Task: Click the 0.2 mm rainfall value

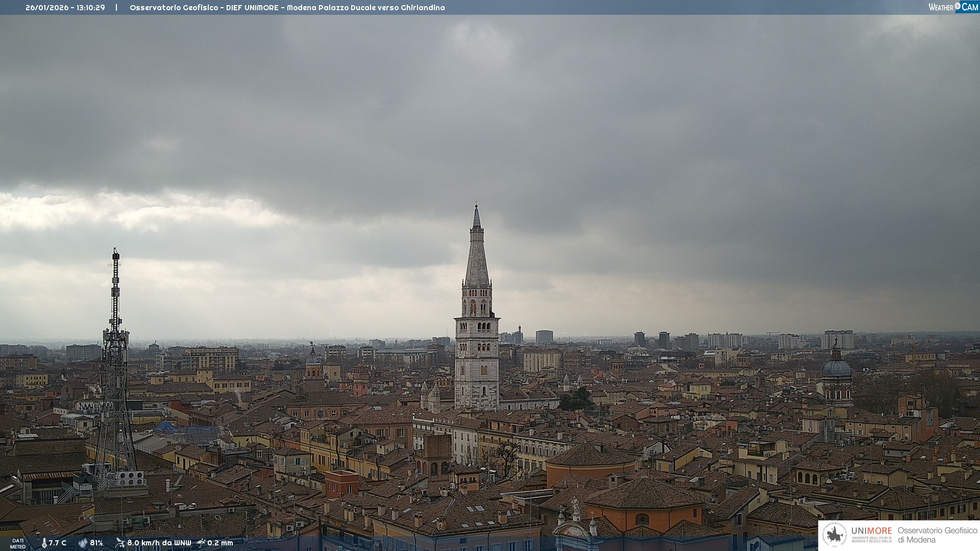Action: tap(220, 543)
